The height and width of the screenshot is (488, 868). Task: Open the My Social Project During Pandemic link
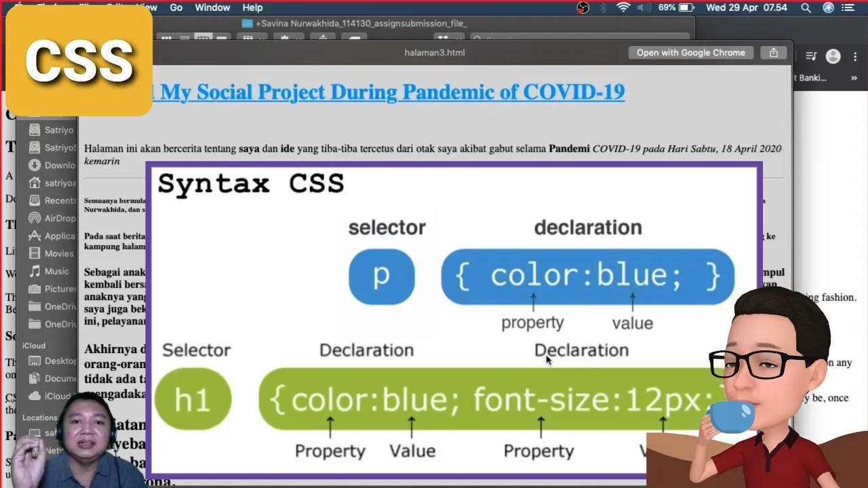389,91
